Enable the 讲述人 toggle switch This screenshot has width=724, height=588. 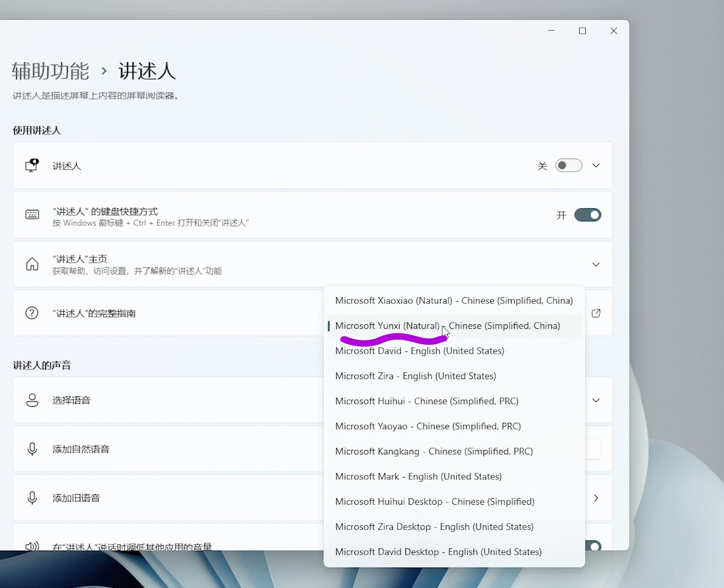pyautogui.click(x=568, y=165)
